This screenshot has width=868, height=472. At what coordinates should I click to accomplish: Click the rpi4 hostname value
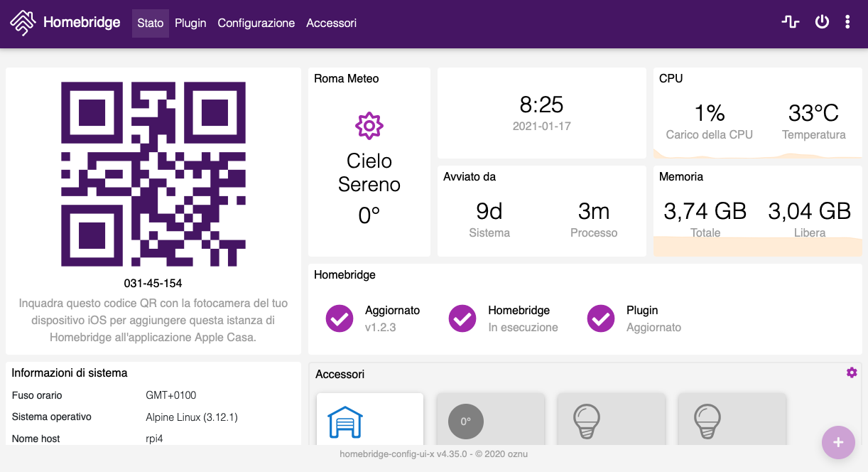point(155,439)
